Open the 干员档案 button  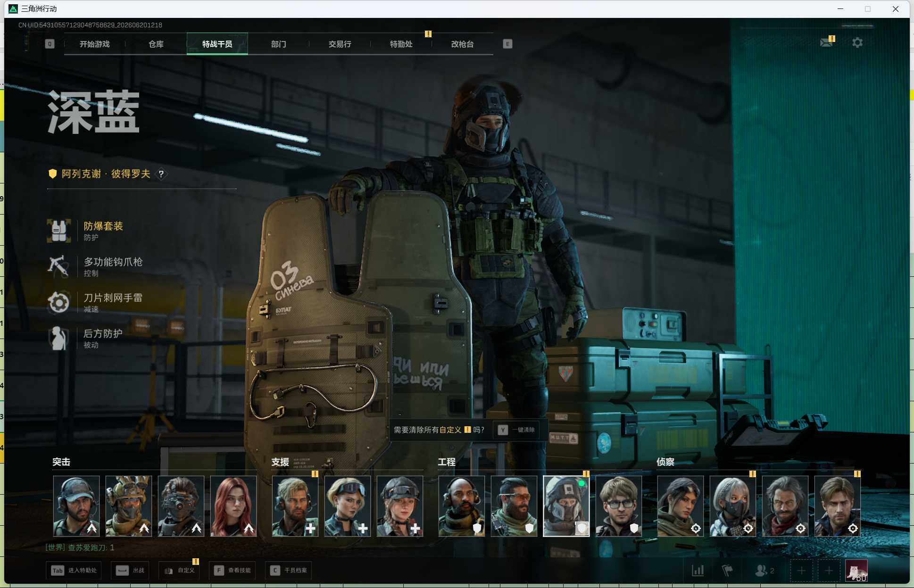coord(289,571)
